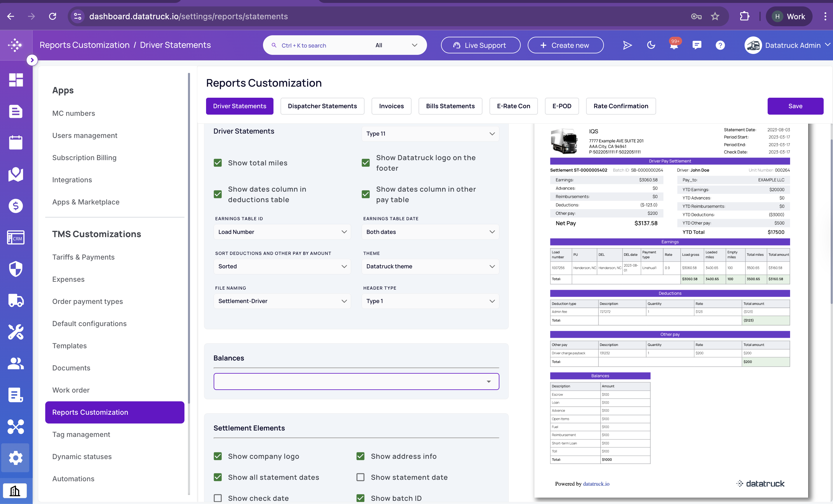Open the calendar icon in sidebar
Image resolution: width=833 pixels, height=504 pixels.
pos(15,143)
